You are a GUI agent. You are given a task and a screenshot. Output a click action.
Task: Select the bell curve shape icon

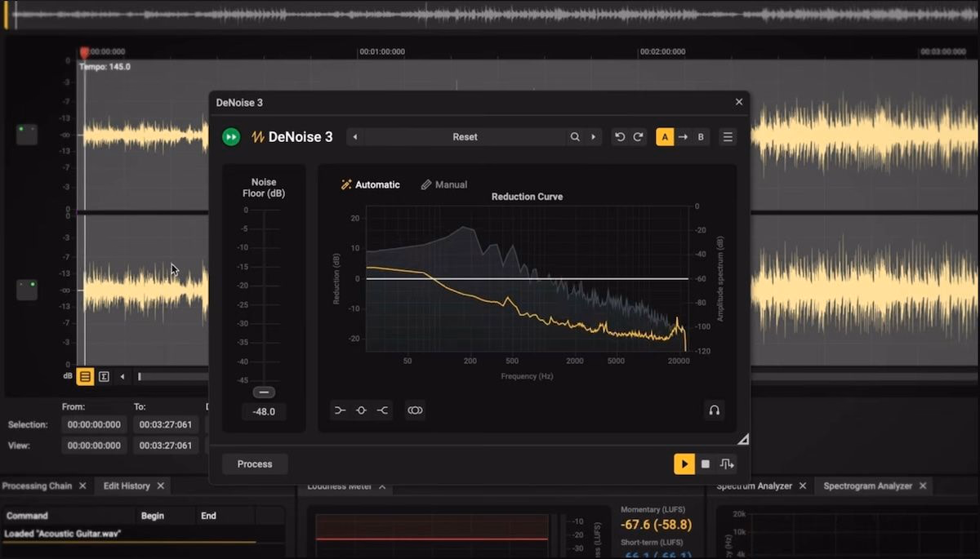tap(361, 410)
